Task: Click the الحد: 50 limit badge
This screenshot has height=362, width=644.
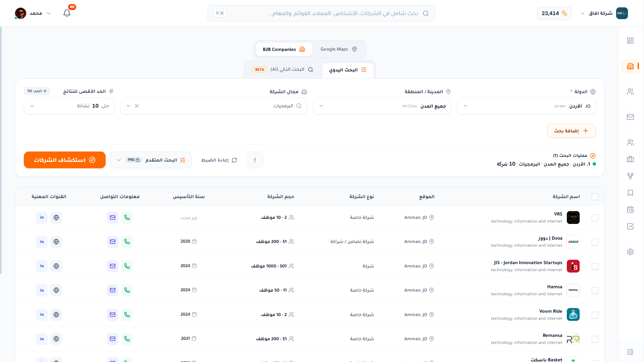Action: click(37, 91)
